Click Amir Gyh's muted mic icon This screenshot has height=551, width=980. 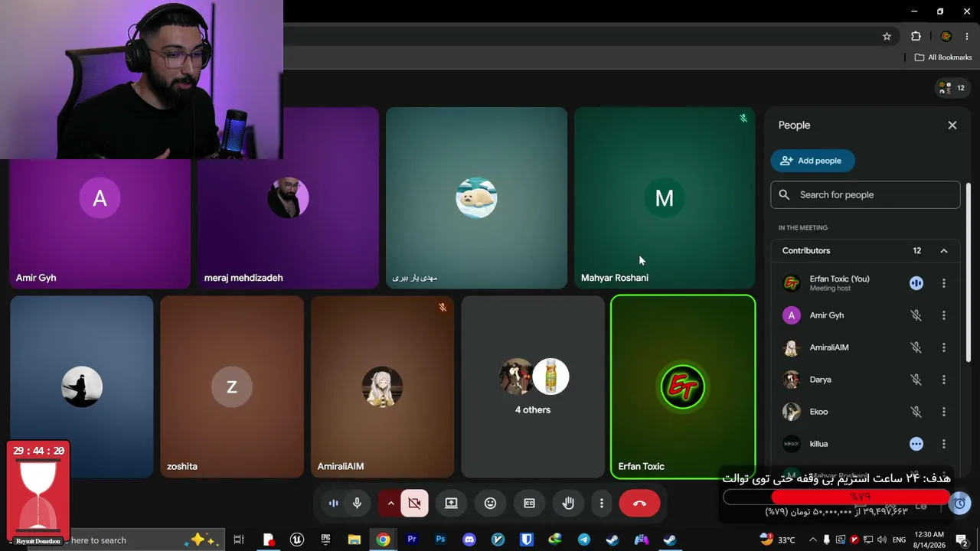tap(916, 315)
